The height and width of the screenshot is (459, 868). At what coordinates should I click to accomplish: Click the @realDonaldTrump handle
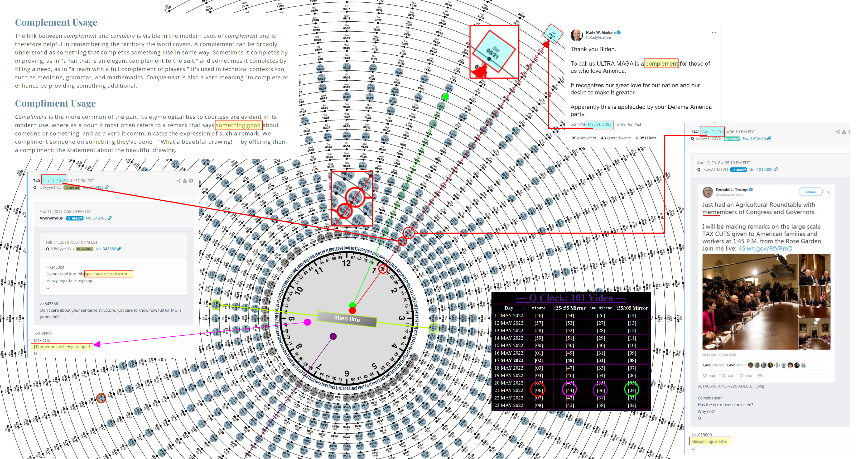tap(729, 195)
